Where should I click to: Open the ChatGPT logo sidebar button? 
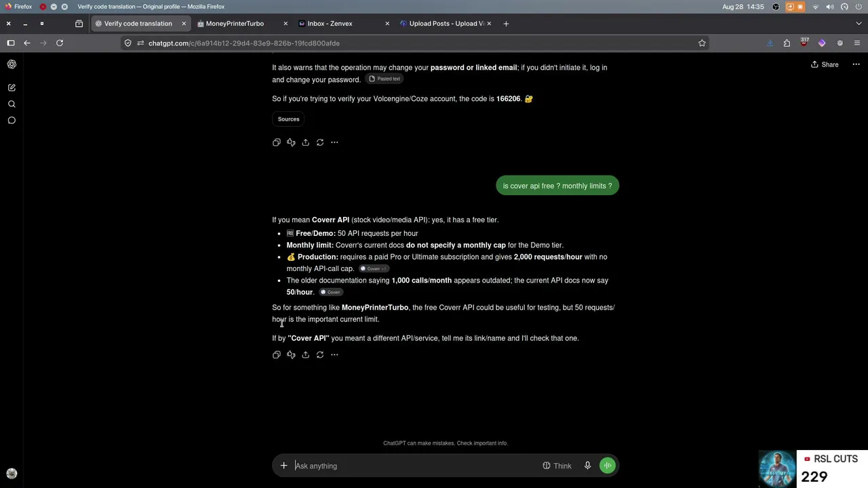click(x=12, y=64)
